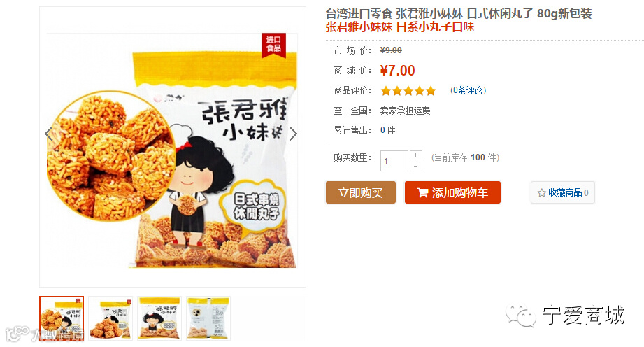Click the product title 台湾进口零食 text
This screenshot has height=347, width=644.
pos(359,13)
